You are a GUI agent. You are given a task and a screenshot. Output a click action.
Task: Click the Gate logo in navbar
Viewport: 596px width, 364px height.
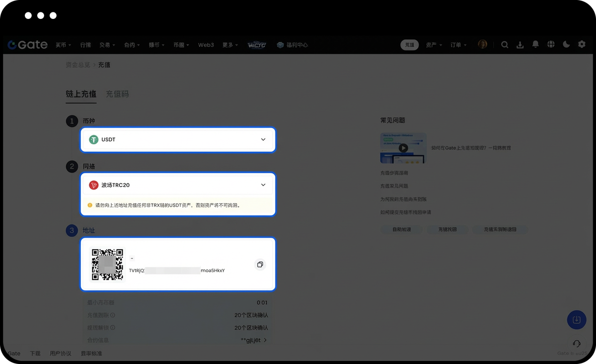27,45
